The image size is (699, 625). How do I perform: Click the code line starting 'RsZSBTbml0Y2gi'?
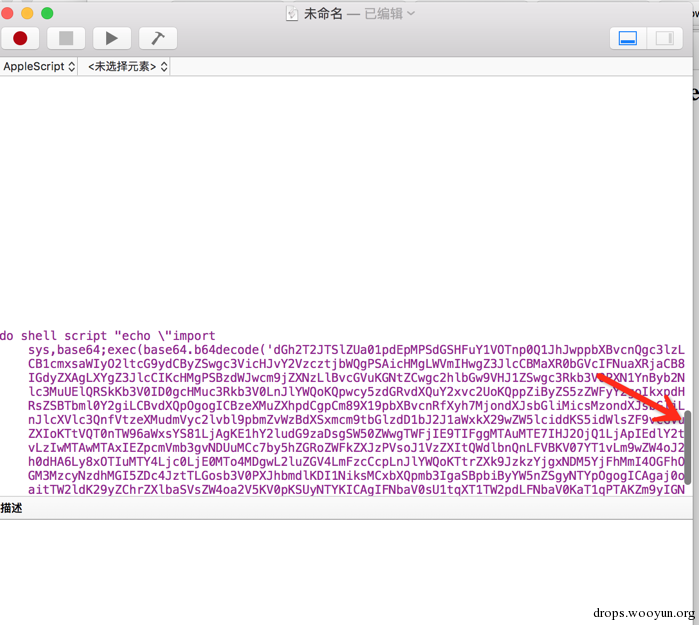pyautogui.click(x=356, y=406)
